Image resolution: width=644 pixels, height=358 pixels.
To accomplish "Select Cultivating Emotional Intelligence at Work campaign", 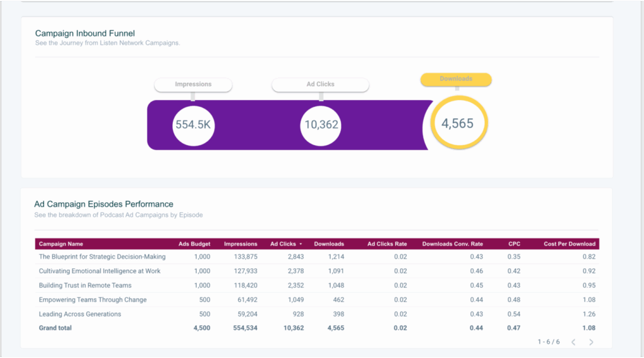I will pos(99,271).
